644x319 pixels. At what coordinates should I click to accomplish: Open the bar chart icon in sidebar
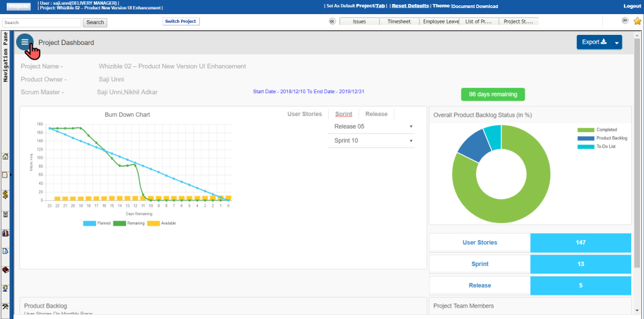click(5, 233)
